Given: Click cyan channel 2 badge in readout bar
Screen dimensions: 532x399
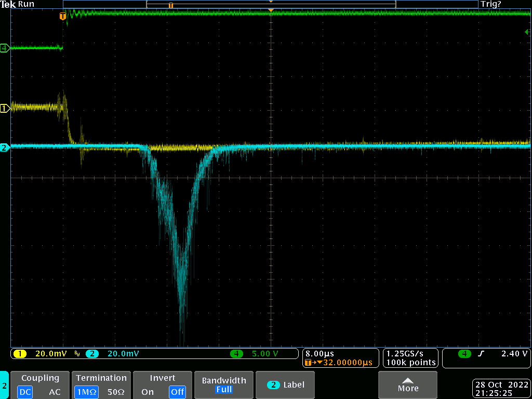Looking at the screenshot, I should [x=92, y=354].
